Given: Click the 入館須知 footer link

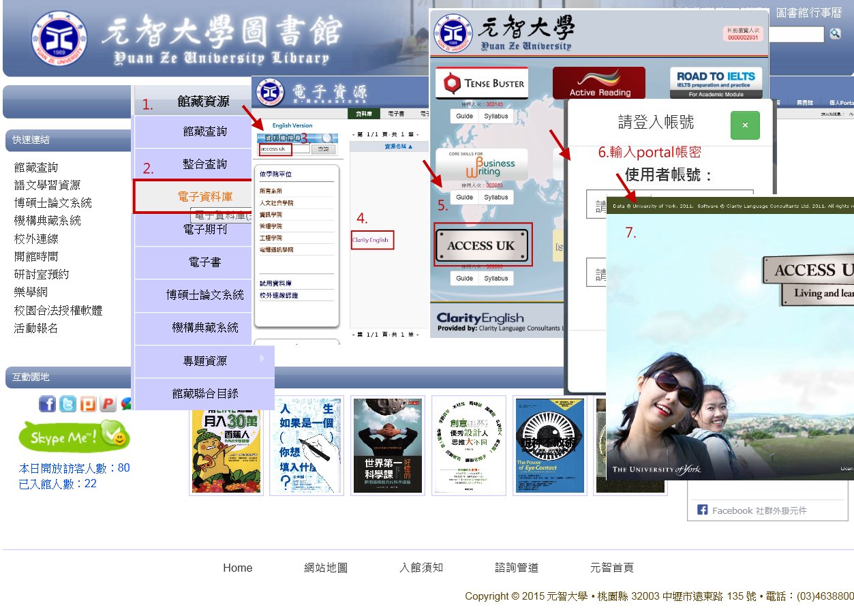Looking at the screenshot, I should [421, 568].
